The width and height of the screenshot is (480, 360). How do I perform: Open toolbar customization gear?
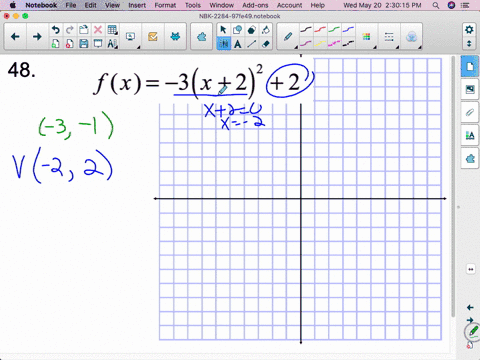(x=469, y=30)
